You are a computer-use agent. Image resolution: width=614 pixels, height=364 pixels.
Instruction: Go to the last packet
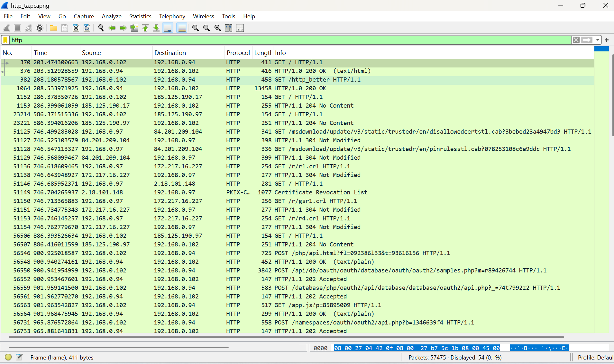pyautogui.click(x=156, y=28)
